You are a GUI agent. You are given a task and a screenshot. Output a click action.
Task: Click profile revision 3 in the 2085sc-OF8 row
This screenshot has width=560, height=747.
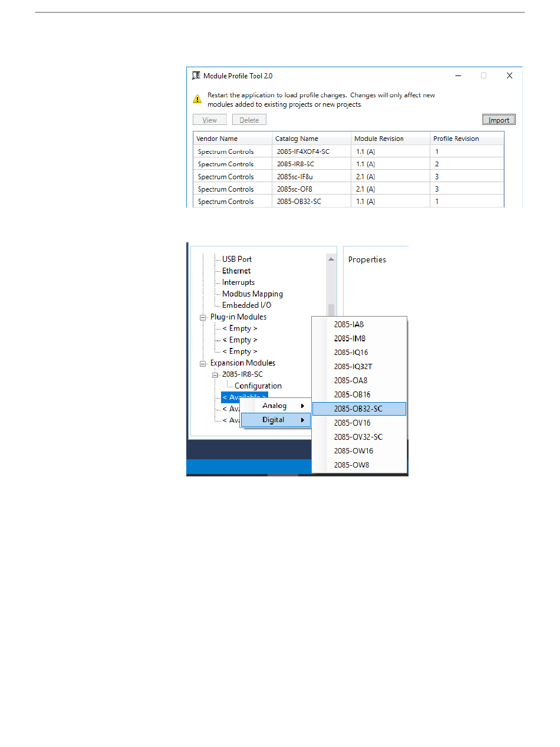coord(437,189)
